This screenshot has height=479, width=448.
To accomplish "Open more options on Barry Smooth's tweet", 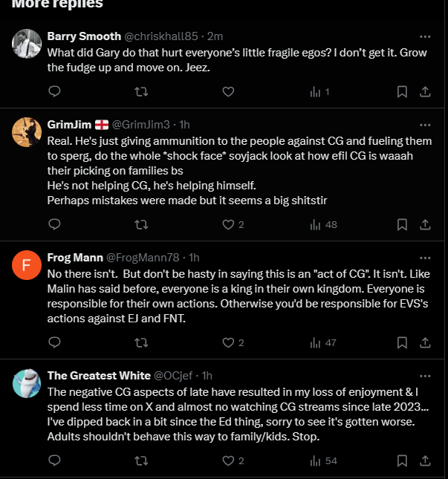I will (425, 36).
